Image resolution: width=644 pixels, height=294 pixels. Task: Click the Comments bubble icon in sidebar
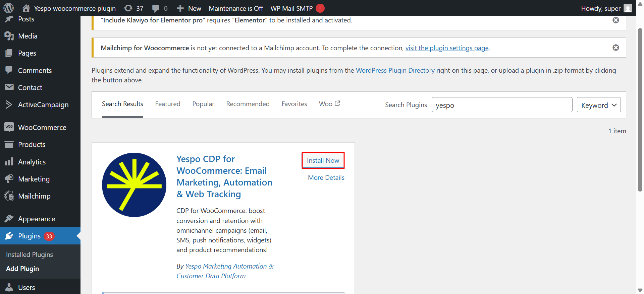pos(9,70)
